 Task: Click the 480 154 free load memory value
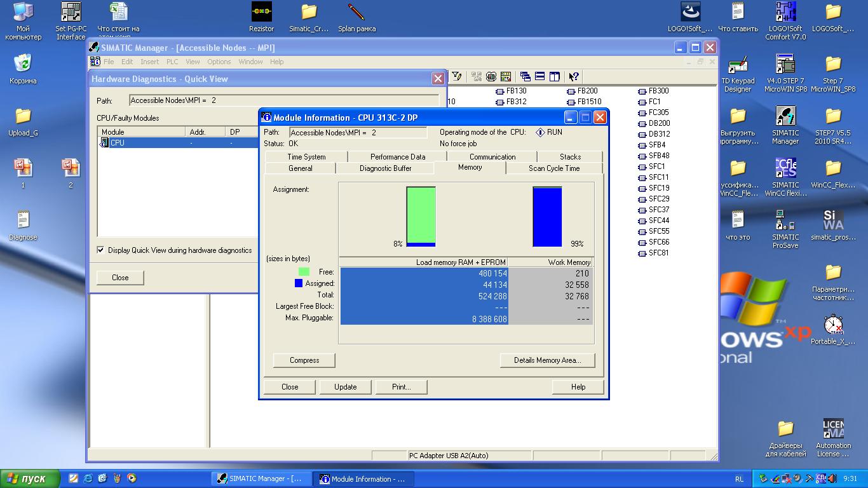pos(492,273)
